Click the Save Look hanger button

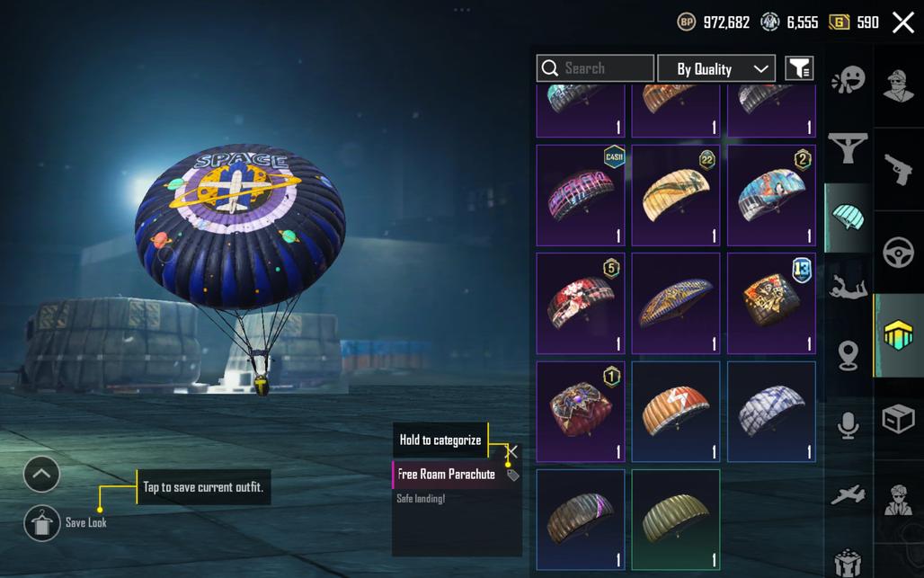(x=41, y=522)
